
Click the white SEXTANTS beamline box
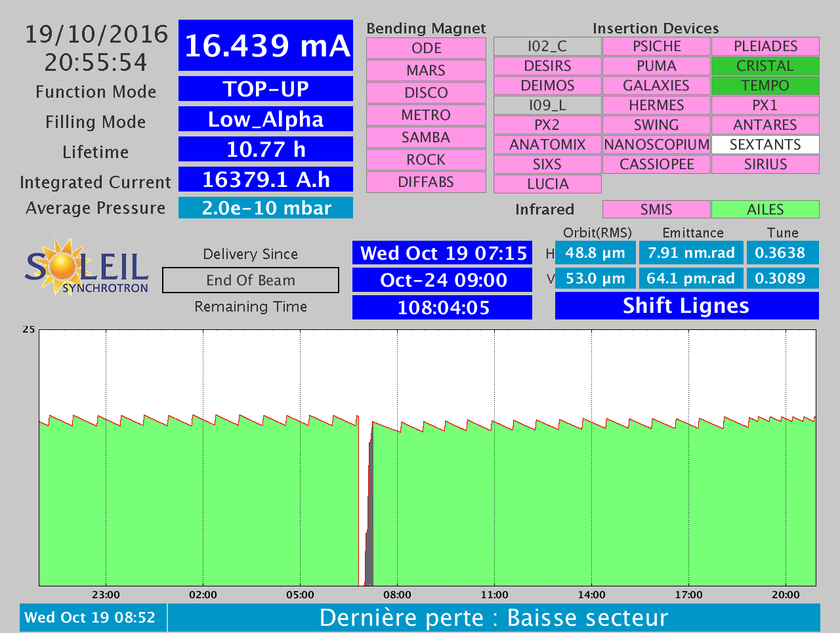pos(765,145)
